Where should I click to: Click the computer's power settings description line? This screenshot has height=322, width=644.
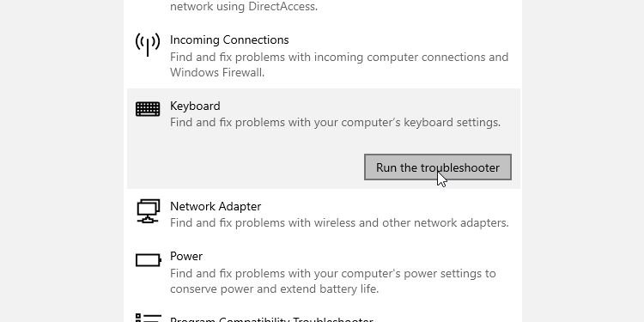tap(332, 273)
